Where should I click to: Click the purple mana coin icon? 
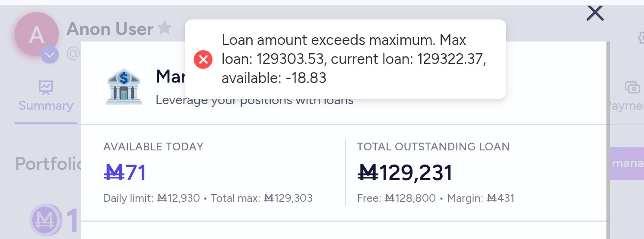click(43, 220)
